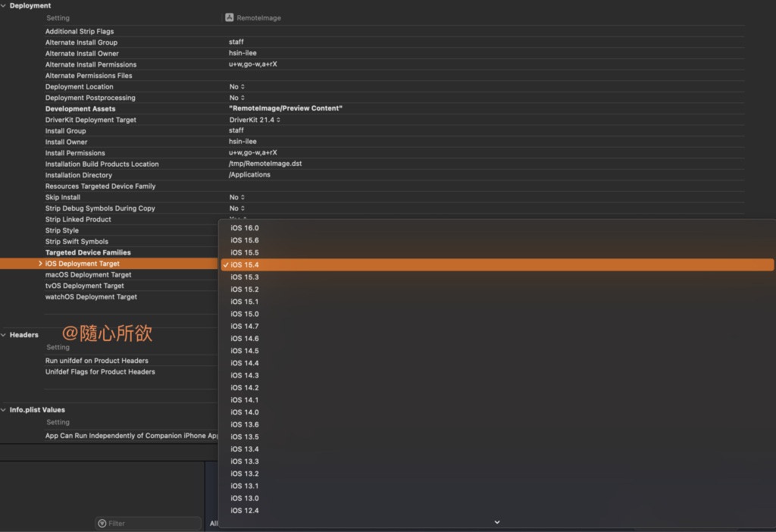This screenshot has width=776, height=532.
Task: Choose iOS 14.0 from the version list
Action: tap(245, 412)
